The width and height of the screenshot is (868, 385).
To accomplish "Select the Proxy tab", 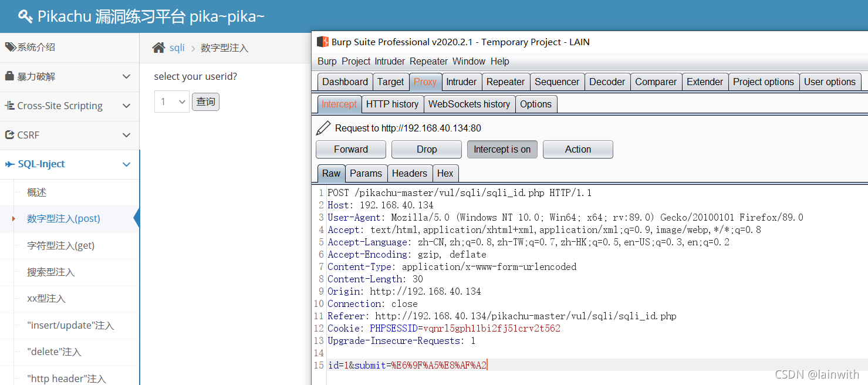I will pos(425,82).
